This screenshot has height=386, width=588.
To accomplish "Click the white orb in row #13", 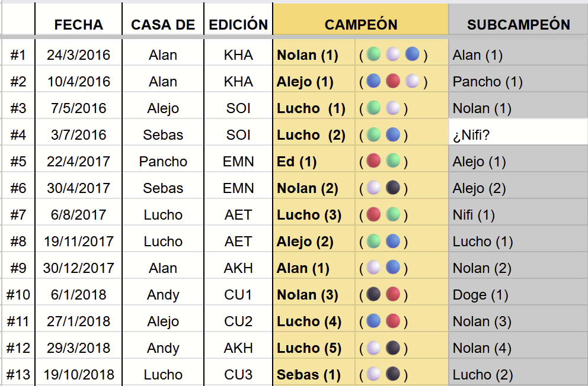I will coord(373,374).
